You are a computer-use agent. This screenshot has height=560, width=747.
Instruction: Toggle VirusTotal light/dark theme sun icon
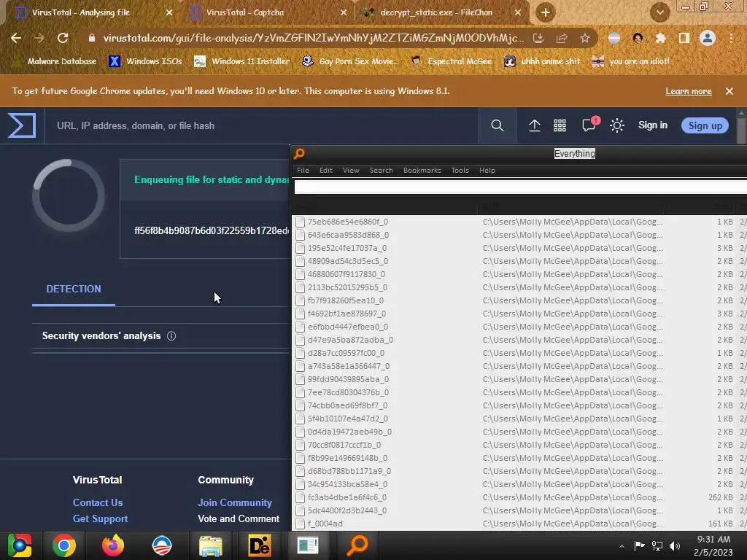617,125
